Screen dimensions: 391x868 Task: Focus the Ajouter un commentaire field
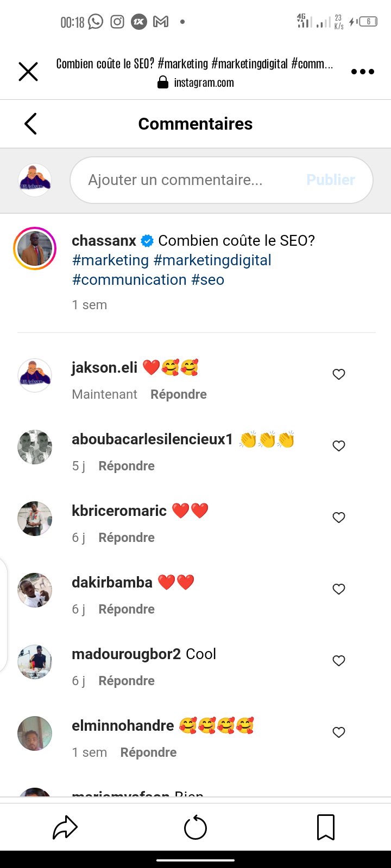(x=185, y=180)
